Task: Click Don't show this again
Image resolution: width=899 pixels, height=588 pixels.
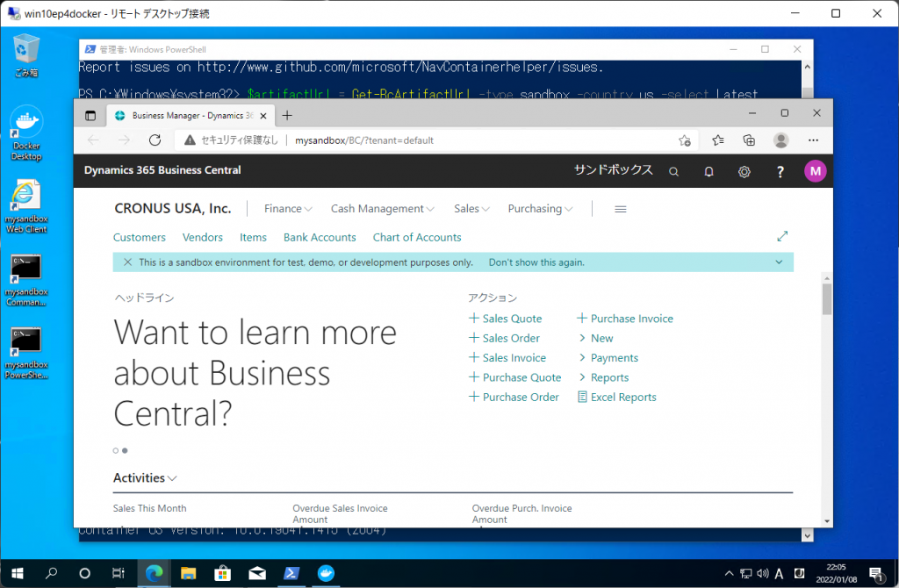Action: 536,262
